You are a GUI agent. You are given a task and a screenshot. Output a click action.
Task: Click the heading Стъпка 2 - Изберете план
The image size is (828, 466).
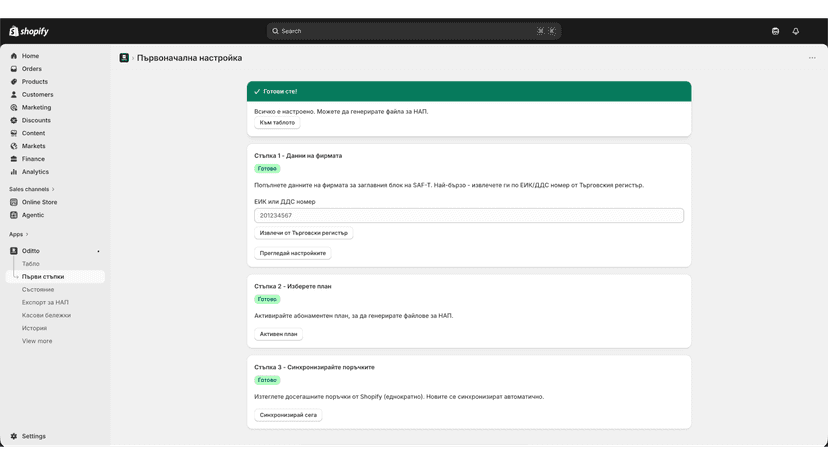(293, 286)
